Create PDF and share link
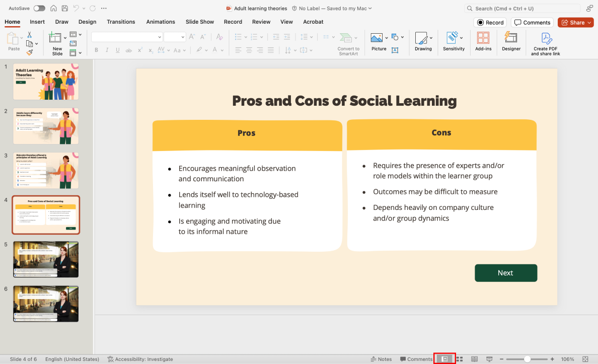Viewport: 598px width, 364px height. tap(545, 44)
